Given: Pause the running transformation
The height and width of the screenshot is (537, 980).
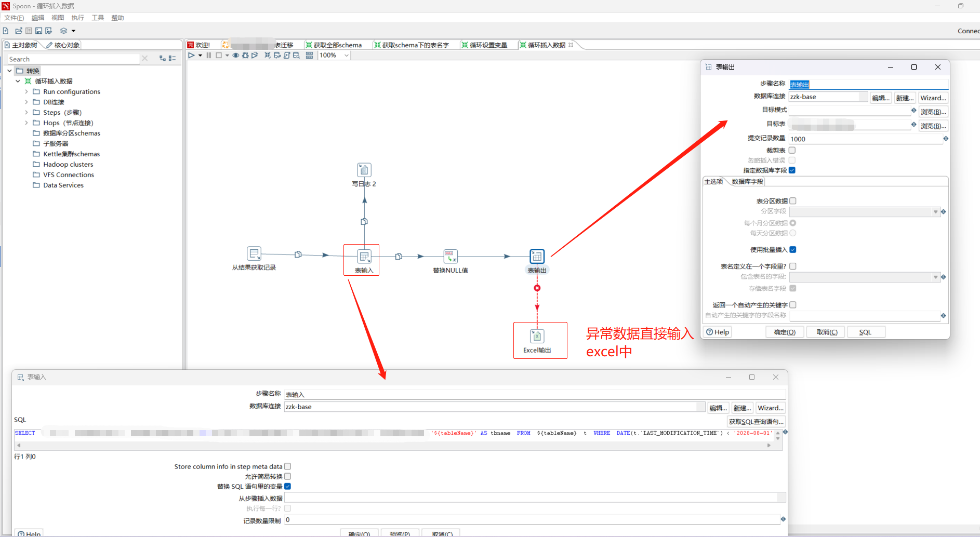Looking at the screenshot, I should (x=209, y=55).
